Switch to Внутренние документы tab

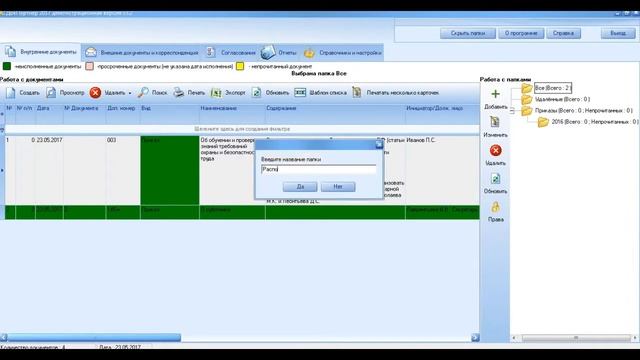tap(40, 52)
